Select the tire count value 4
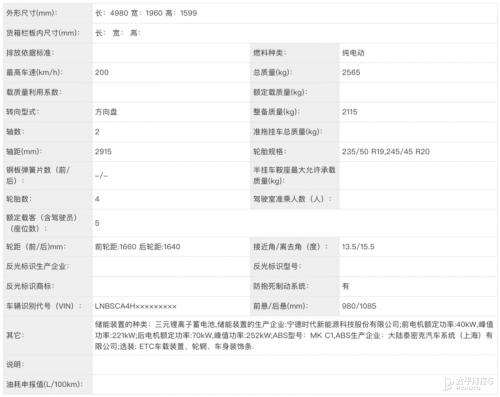 coord(97,199)
